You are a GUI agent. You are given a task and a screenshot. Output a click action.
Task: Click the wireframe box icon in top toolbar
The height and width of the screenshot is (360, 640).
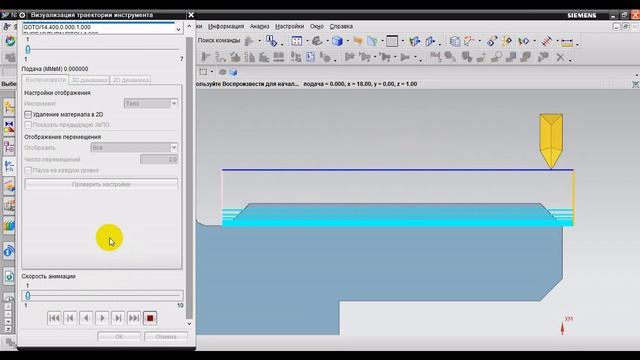coord(455,41)
